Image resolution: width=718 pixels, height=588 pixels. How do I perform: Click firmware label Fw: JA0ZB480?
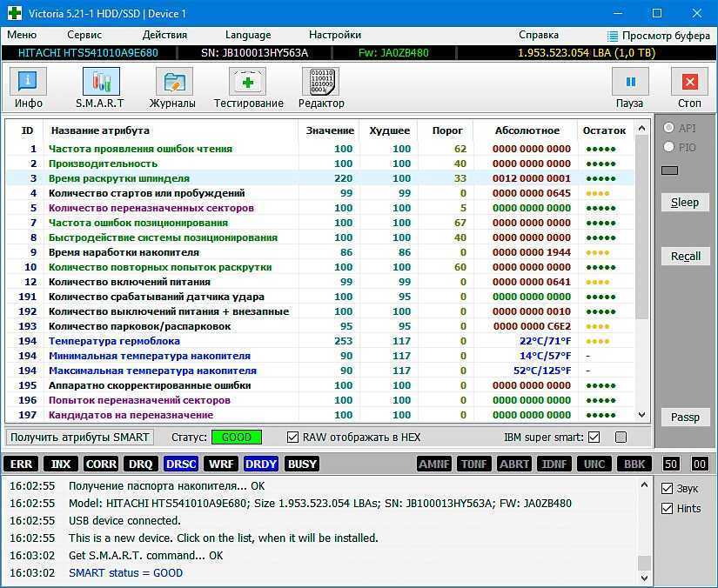click(x=393, y=52)
